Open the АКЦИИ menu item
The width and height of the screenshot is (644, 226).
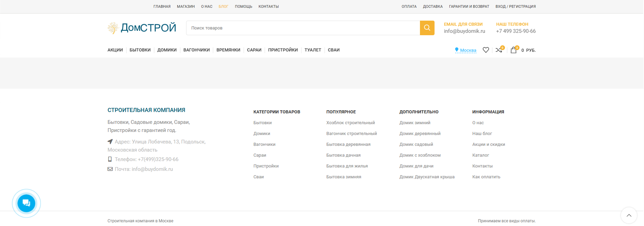point(115,50)
